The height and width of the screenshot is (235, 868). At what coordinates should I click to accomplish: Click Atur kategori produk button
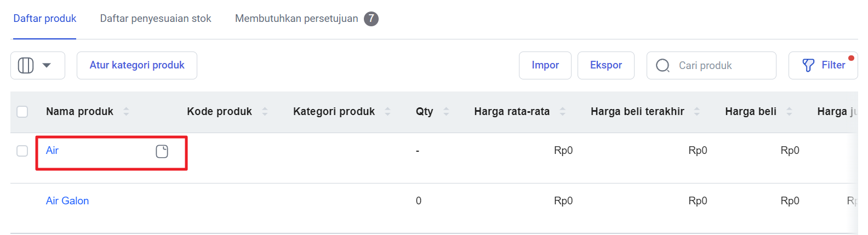tap(137, 65)
